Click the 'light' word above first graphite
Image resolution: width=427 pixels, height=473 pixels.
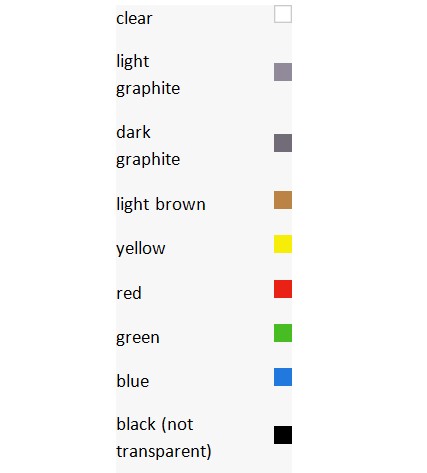pyautogui.click(x=132, y=62)
